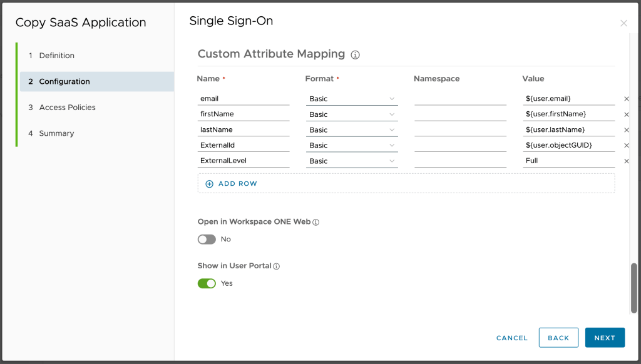Turn off Show in User Portal toggle
This screenshot has width=641, height=364.
tap(207, 283)
